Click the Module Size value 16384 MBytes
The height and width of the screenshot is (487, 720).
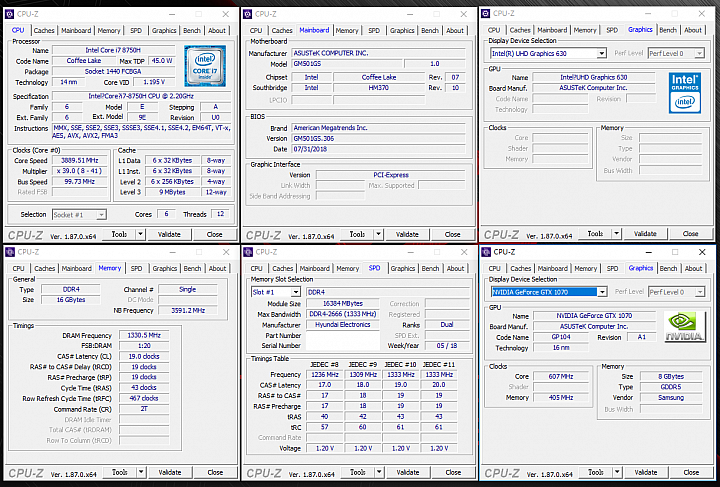(343, 304)
